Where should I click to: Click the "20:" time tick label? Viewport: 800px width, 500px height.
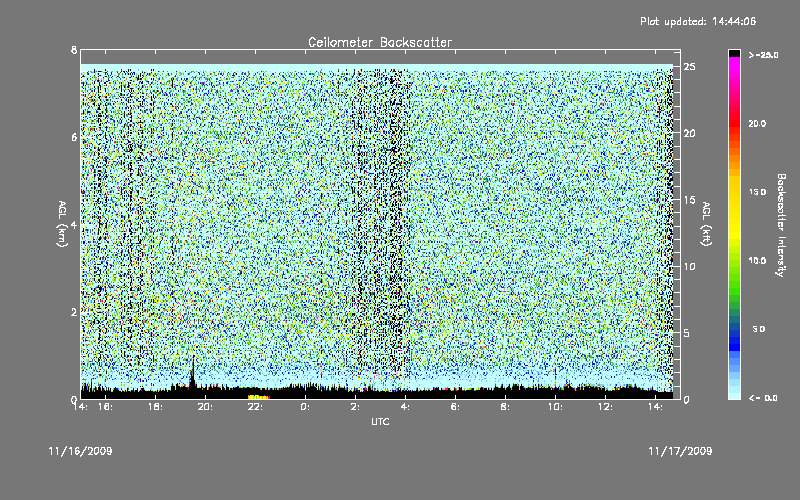[206, 407]
